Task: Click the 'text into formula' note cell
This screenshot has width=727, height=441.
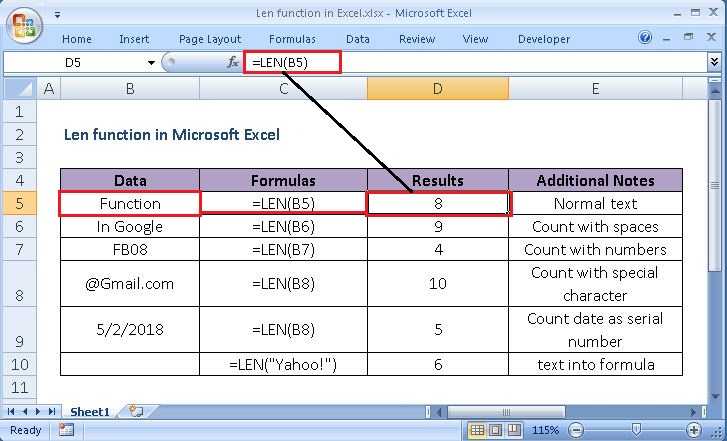Action: pyautogui.click(x=595, y=364)
